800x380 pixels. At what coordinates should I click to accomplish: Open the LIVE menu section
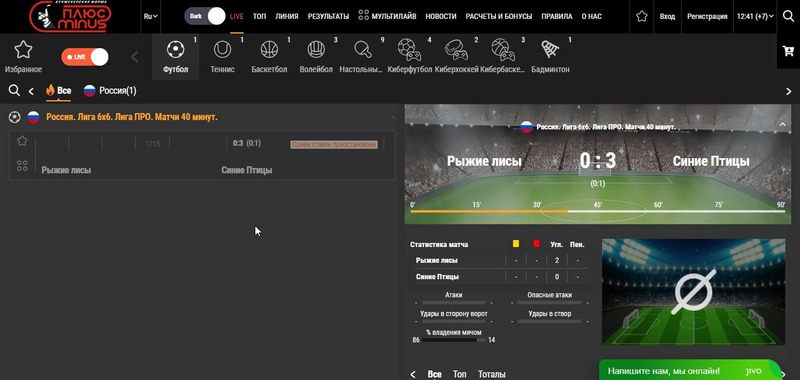(x=237, y=16)
